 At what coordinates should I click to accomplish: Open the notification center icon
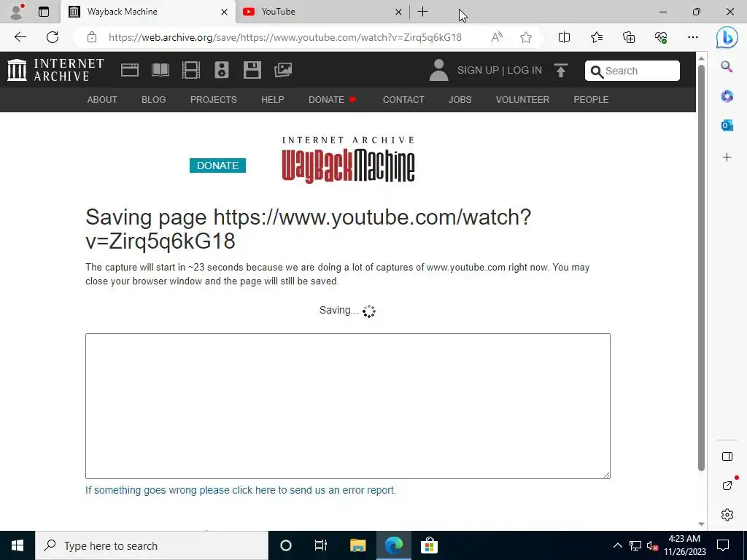click(x=723, y=545)
